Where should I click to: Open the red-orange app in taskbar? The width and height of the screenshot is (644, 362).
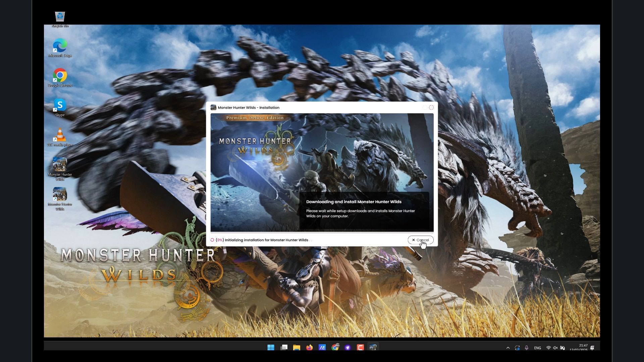360,348
